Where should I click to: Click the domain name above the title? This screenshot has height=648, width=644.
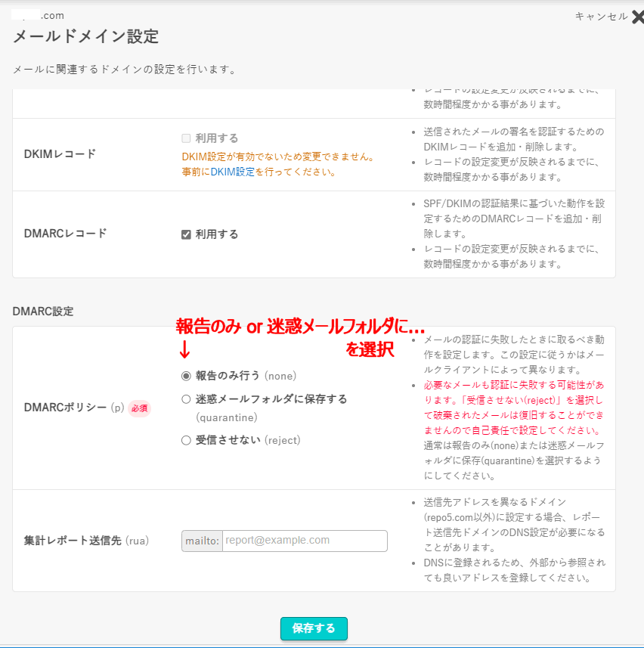[x=38, y=15]
